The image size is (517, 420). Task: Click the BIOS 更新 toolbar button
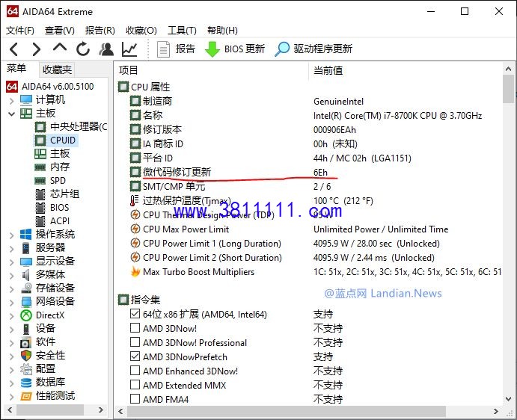point(235,49)
